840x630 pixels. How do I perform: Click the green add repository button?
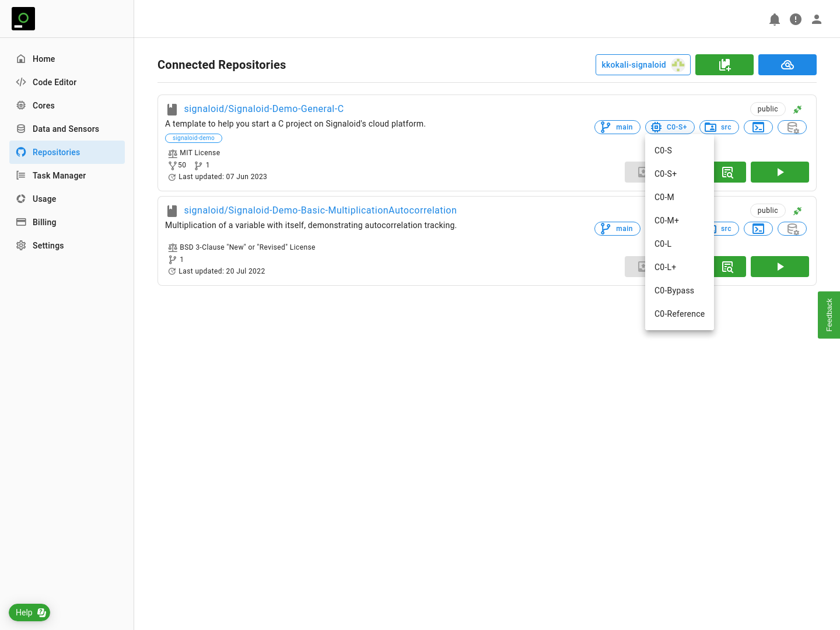pos(724,65)
